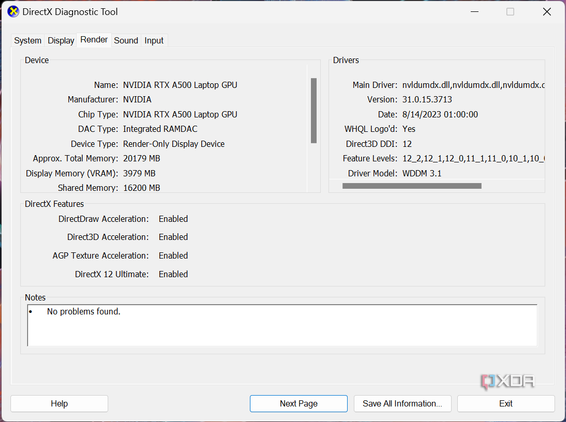Click the Device panel vertical scrollbar thumb

point(314,110)
